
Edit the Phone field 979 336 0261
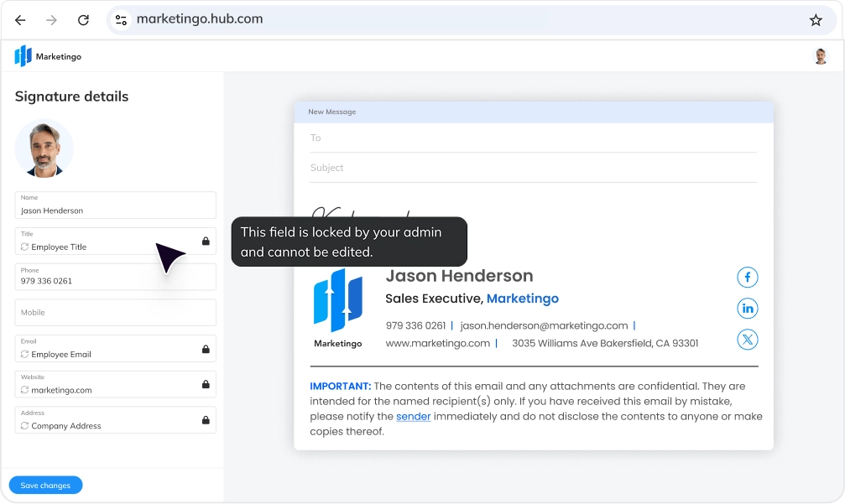click(x=115, y=277)
